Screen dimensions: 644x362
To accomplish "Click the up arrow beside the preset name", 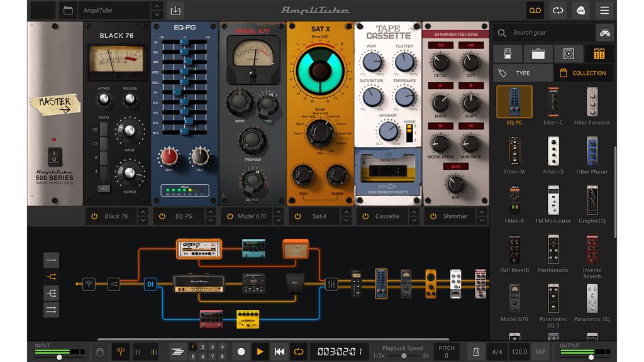I will (x=156, y=7).
